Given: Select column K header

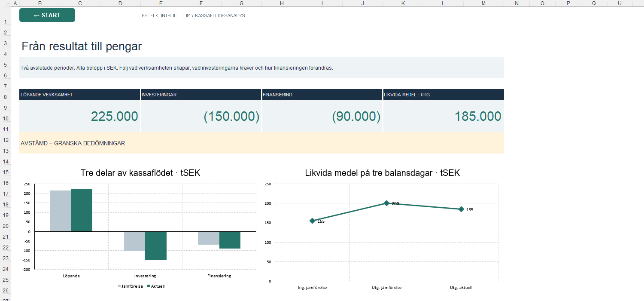Looking at the screenshot, I should pyautogui.click(x=403, y=3).
